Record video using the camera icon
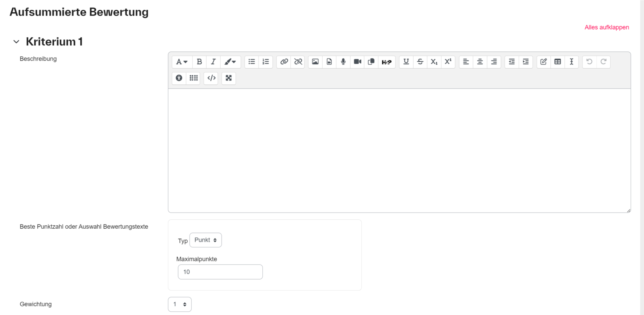The image size is (644, 315). [x=357, y=62]
